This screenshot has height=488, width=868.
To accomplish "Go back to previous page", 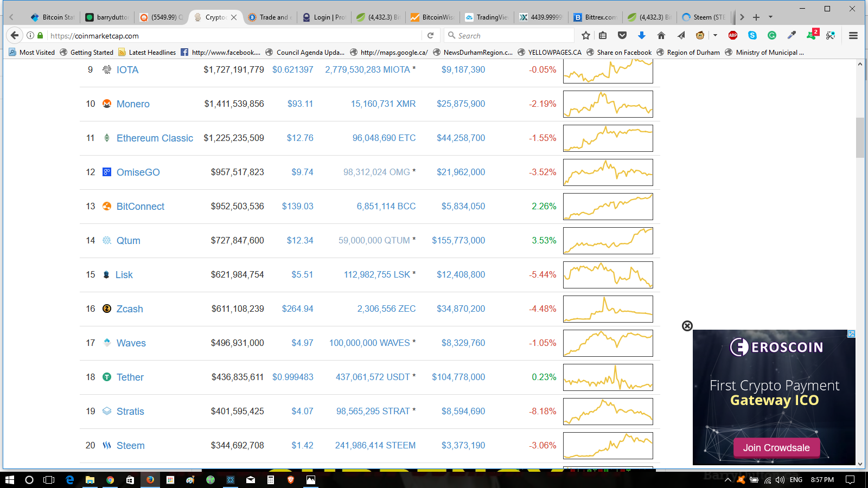I will (x=15, y=35).
